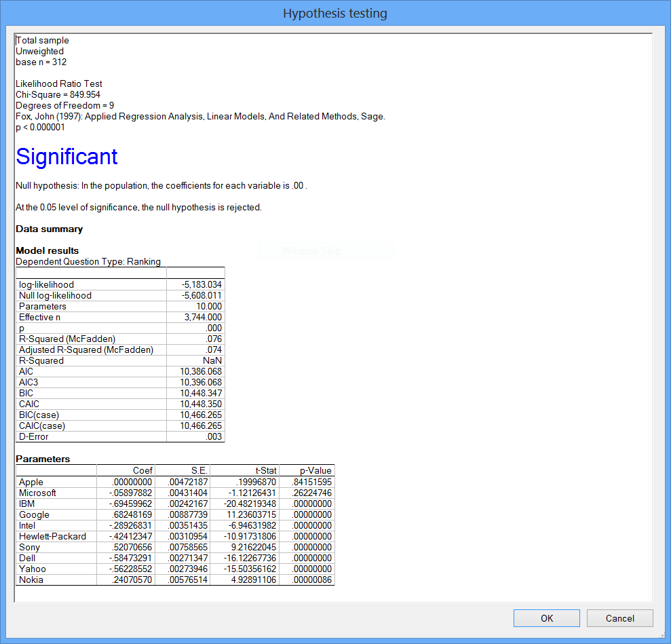Click Microsoft's p-Value .26224746
The width and height of the screenshot is (671, 644).
pyautogui.click(x=312, y=493)
